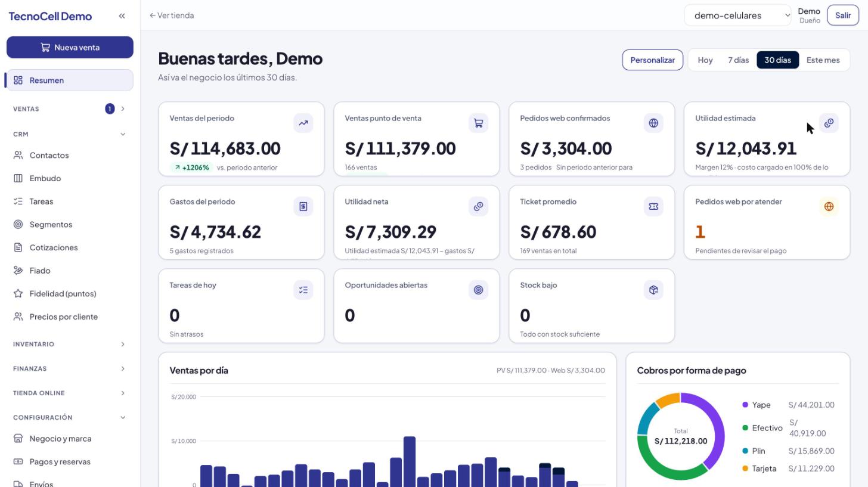Screen dimensions: 868x487
Task: Open Segmentos in the sidebar
Action: tap(70, 224)
